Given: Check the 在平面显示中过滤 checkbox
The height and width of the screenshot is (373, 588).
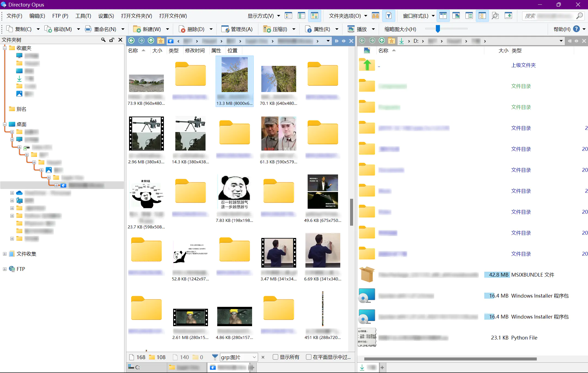Looking at the screenshot, I should click(309, 357).
